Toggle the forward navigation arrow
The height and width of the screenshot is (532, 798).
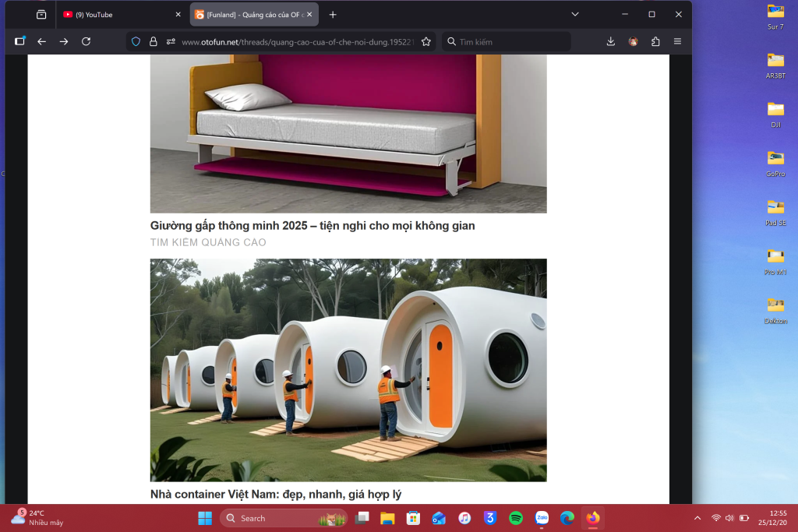click(x=64, y=41)
